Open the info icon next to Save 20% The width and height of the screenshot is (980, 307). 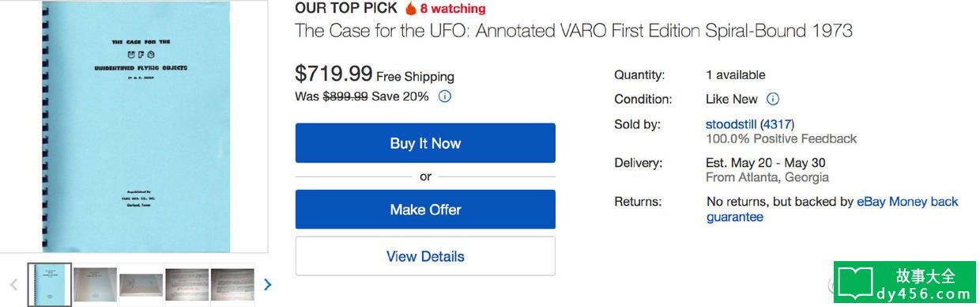[x=445, y=97]
